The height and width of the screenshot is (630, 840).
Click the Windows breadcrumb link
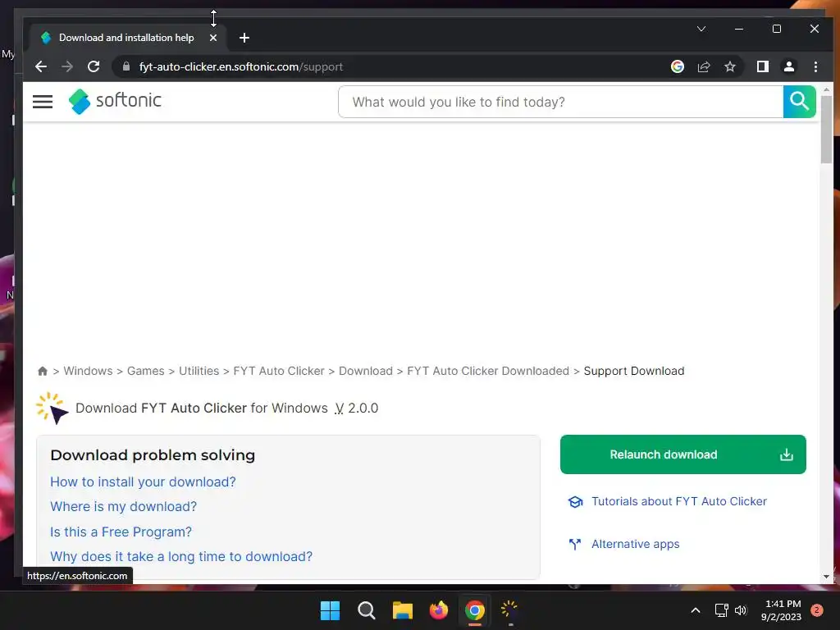88,371
